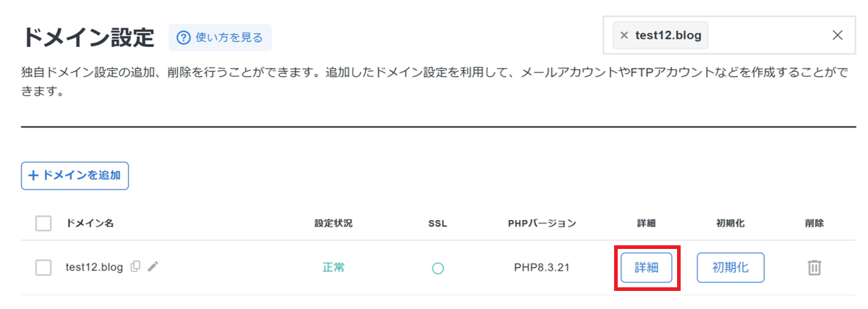Image resolution: width=868 pixels, height=309 pixels.
Task: Check the test12.blog row checkbox
Action: 43,268
